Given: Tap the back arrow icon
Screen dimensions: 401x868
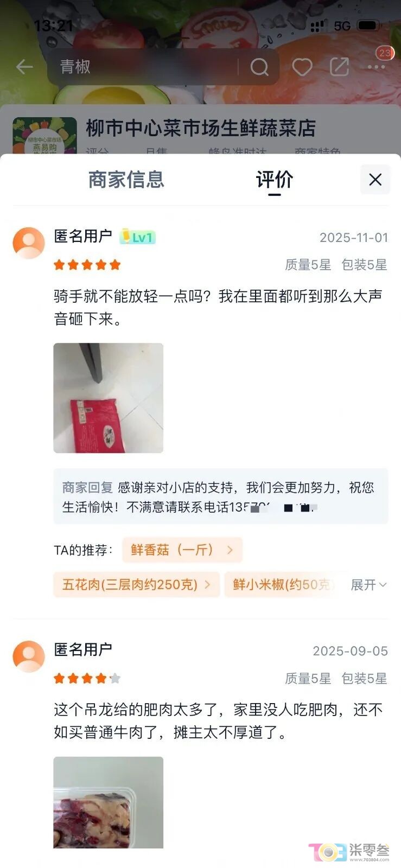Looking at the screenshot, I should 25,67.
